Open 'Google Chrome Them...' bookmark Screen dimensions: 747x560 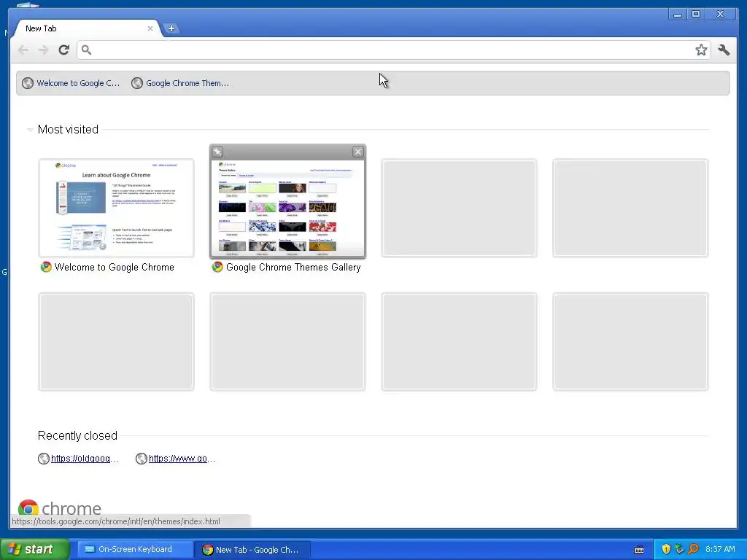[180, 83]
